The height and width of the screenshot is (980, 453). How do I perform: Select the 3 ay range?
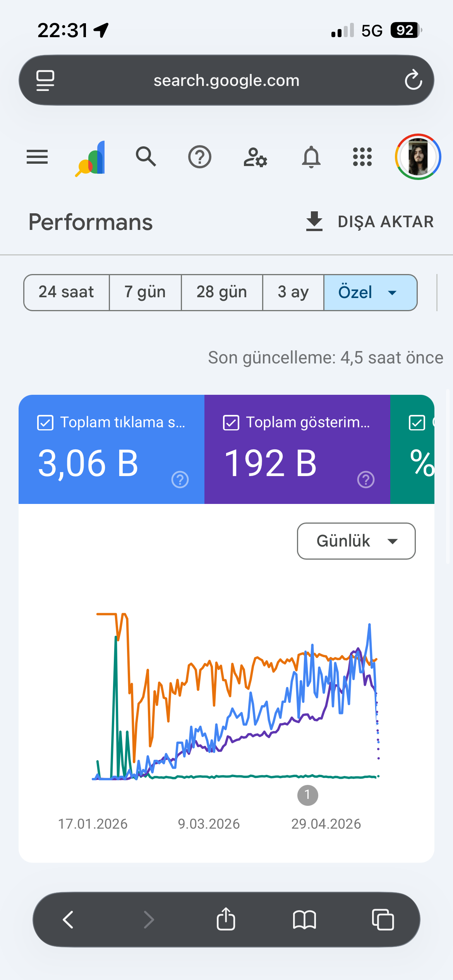pyautogui.click(x=293, y=293)
